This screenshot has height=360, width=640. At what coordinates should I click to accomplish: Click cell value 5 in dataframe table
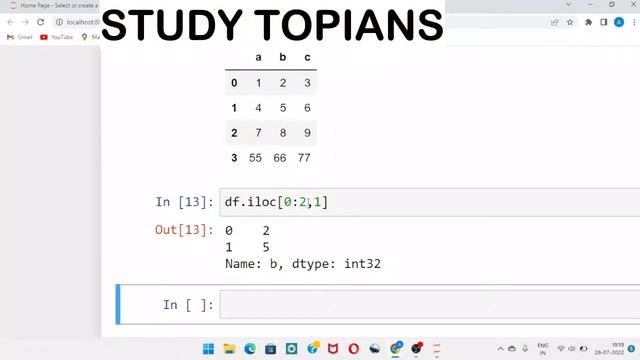283,108
